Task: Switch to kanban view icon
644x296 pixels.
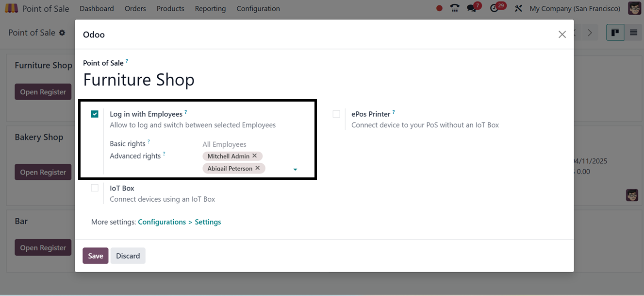Action: tap(615, 33)
